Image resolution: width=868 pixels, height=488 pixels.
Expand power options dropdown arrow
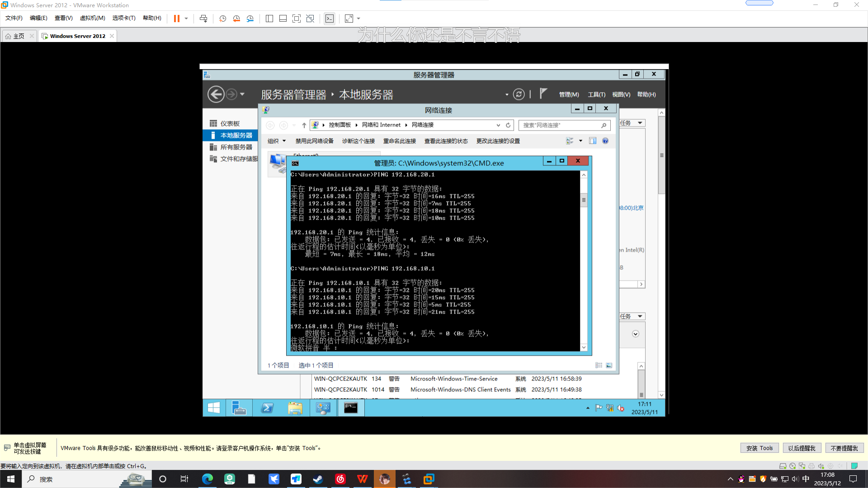point(186,19)
